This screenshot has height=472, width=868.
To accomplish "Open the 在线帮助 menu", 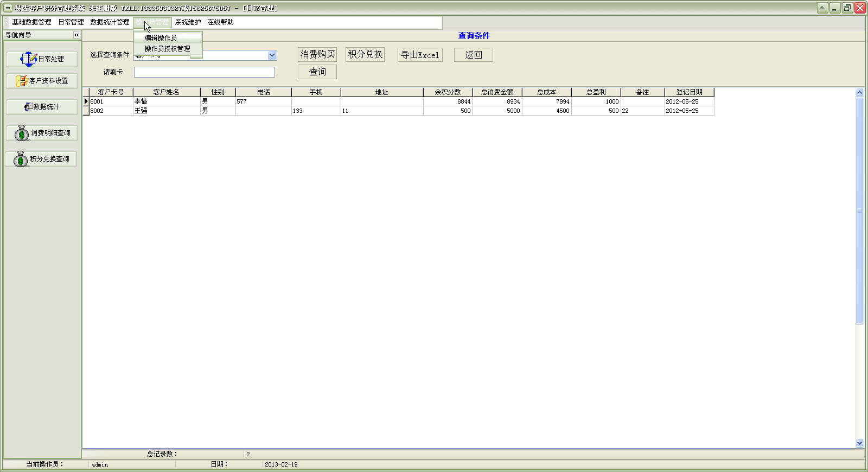I will [220, 22].
